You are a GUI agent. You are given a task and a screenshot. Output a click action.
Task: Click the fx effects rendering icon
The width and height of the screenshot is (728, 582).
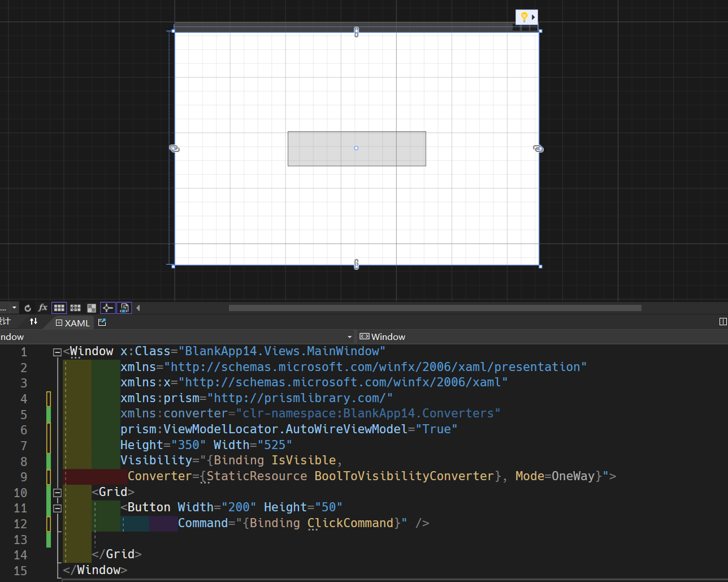42,308
